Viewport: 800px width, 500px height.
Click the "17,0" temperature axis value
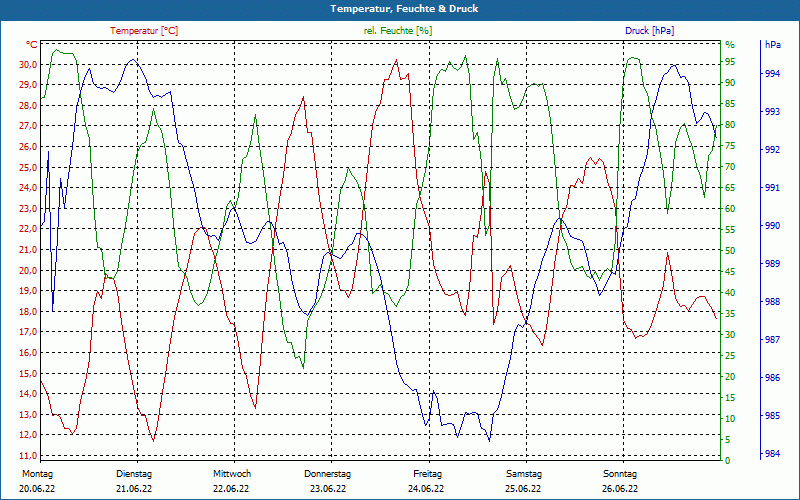coord(28,332)
